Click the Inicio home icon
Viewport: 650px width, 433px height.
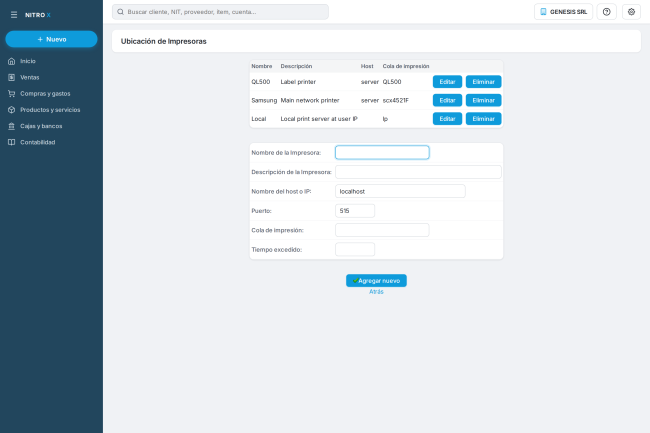tap(12, 61)
